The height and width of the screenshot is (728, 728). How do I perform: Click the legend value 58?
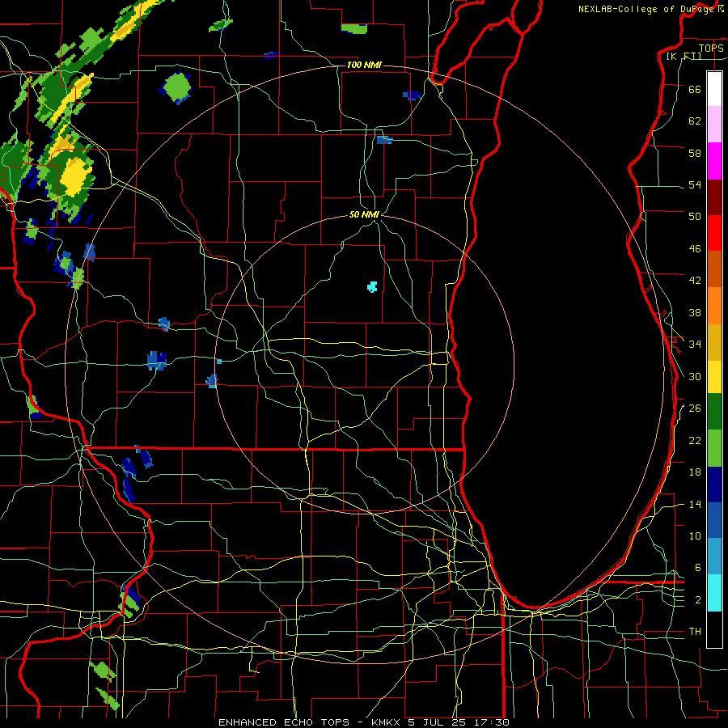[695, 153]
